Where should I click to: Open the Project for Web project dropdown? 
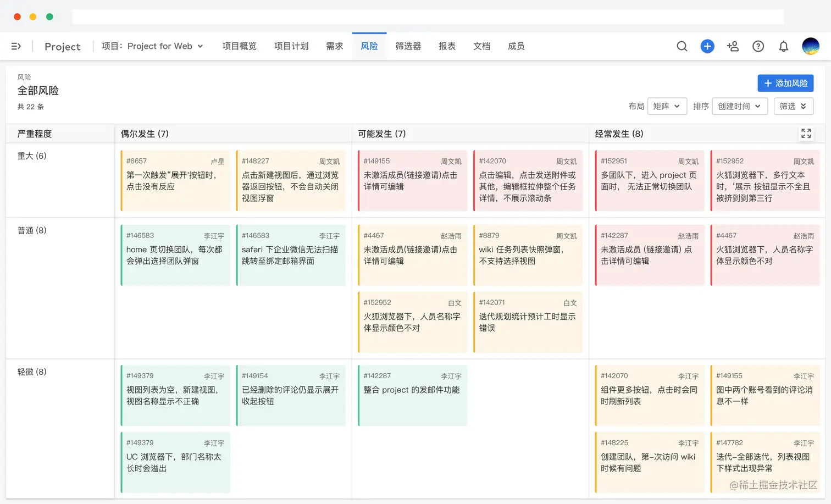click(153, 46)
